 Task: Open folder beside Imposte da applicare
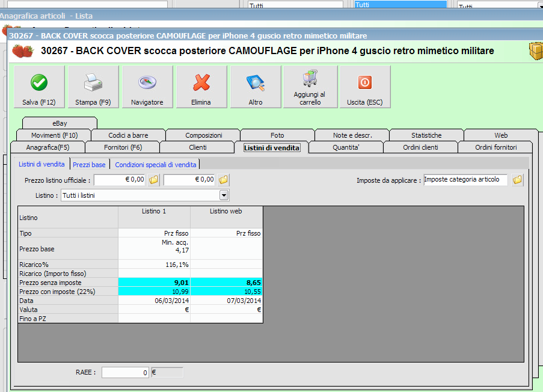pos(517,180)
